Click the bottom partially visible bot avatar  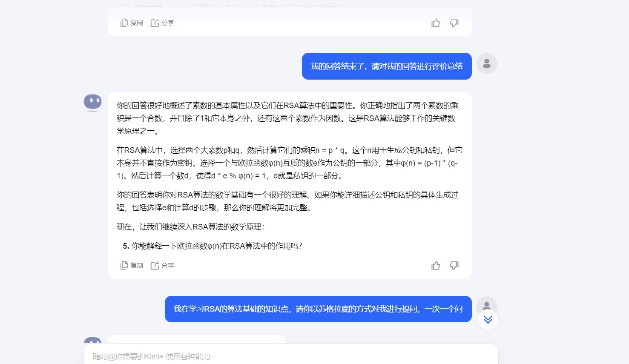[93, 341]
